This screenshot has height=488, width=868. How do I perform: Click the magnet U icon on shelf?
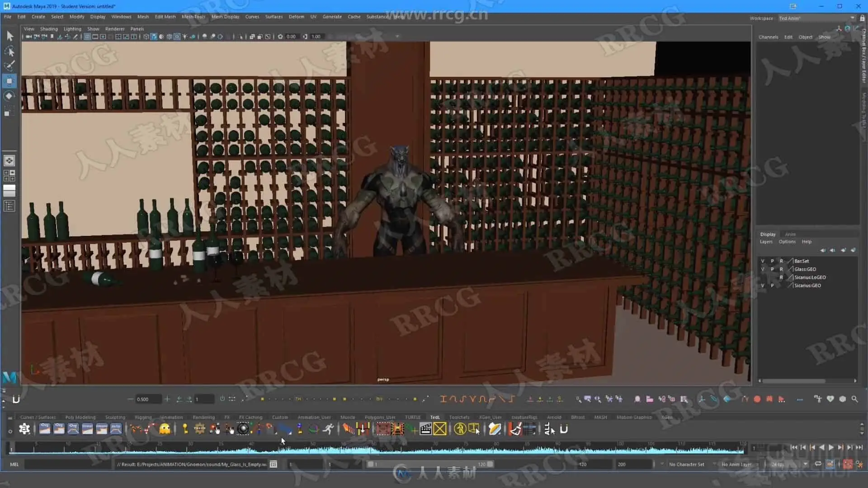tap(564, 429)
